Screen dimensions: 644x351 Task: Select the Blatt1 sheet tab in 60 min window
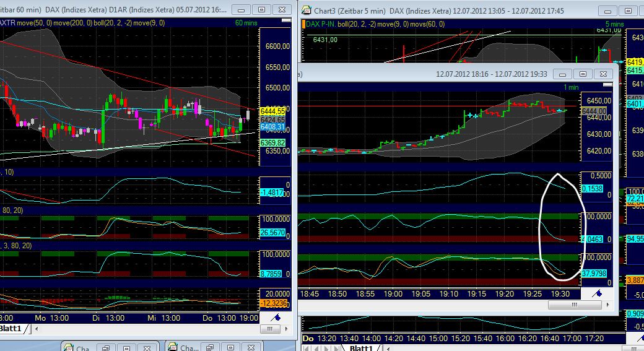pos(11,329)
